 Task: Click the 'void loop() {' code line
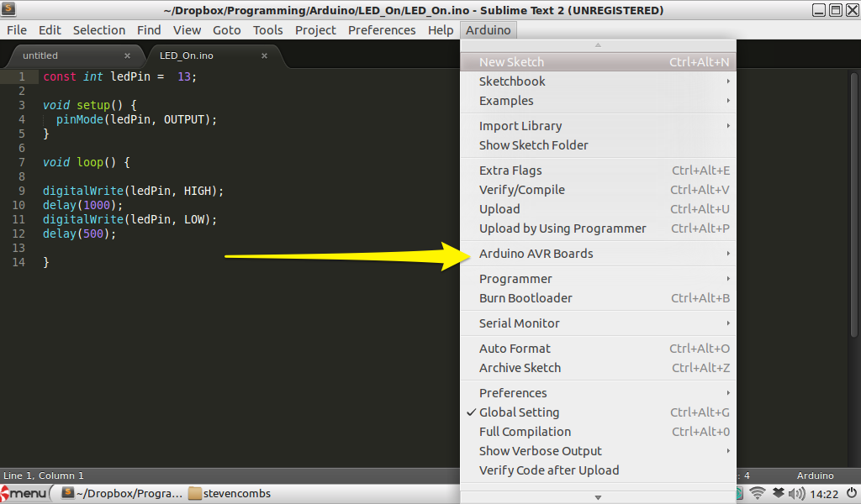click(87, 162)
